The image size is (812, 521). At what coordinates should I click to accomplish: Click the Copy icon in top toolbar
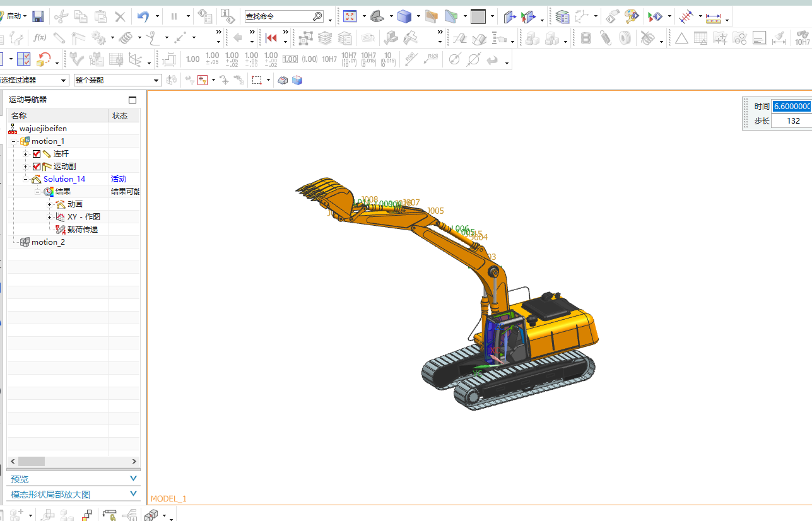click(x=81, y=16)
